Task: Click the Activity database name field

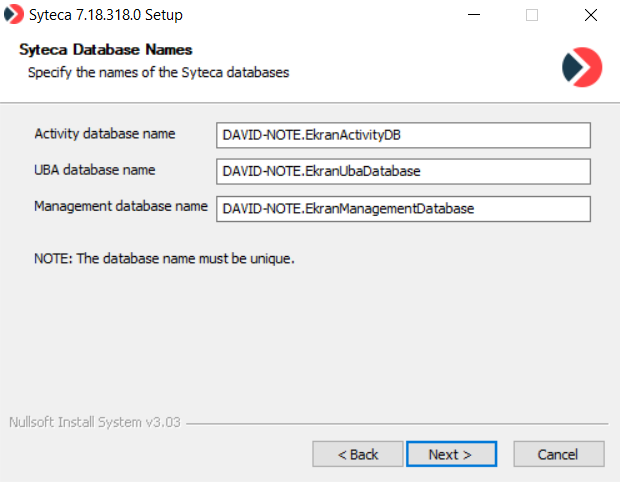Action: 403,135
